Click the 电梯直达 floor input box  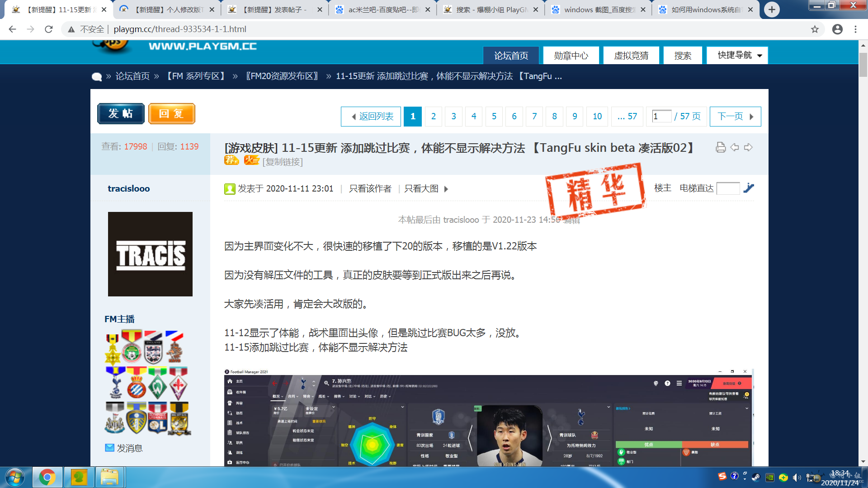point(728,188)
